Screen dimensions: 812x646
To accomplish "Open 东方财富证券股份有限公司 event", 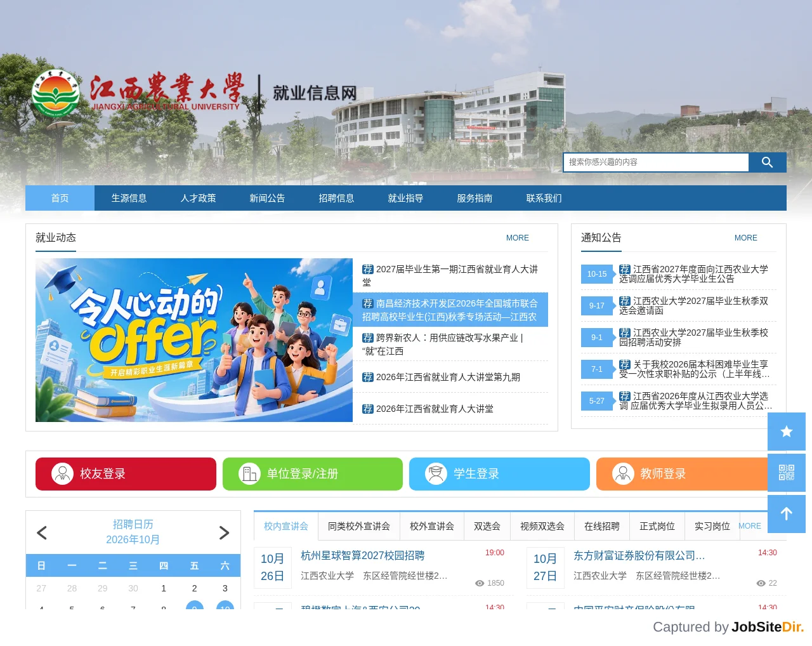I will (x=639, y=555).
